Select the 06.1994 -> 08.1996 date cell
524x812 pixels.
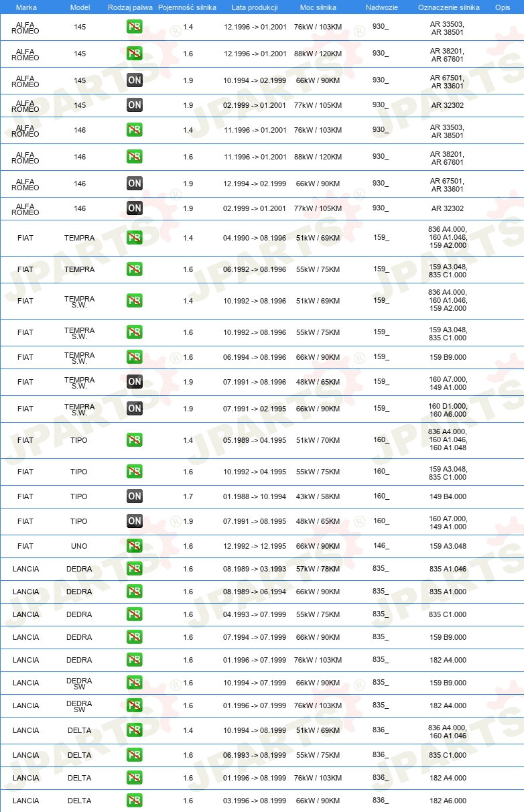(x=255, y=357)
